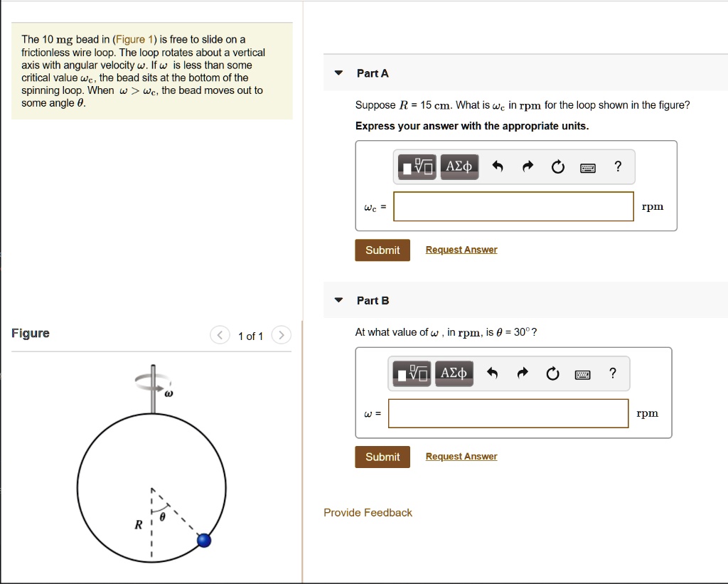The image size is (728, 584).
Task: Click the undo arrow in Part A toolbar
Action: pos(497,166)
